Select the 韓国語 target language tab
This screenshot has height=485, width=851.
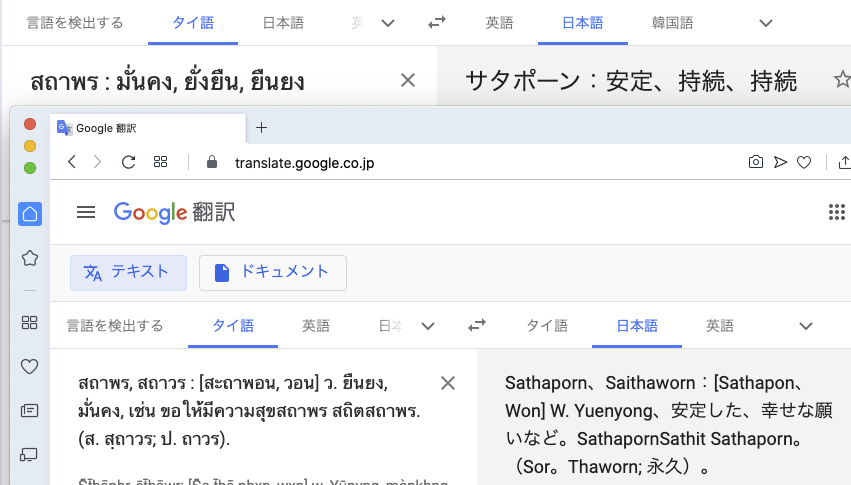coord(672,22)
